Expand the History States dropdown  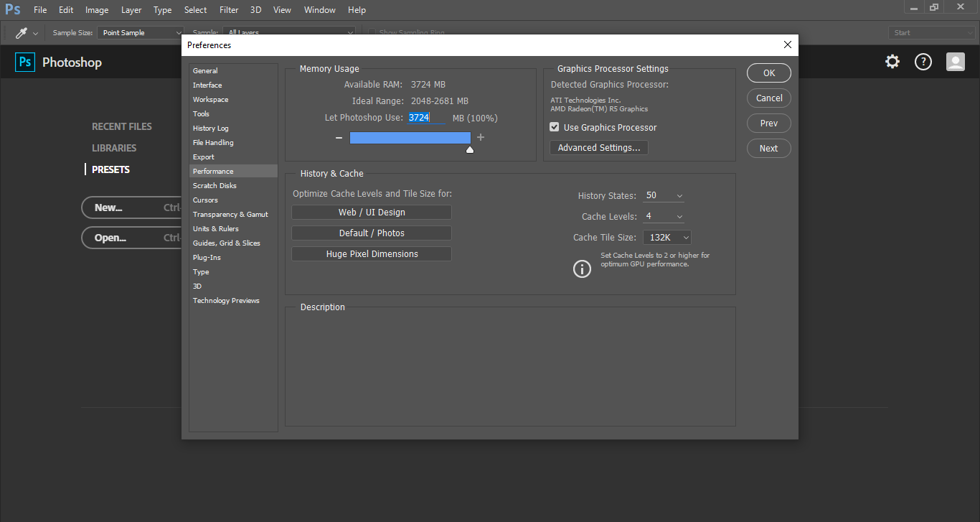point(679,196)
